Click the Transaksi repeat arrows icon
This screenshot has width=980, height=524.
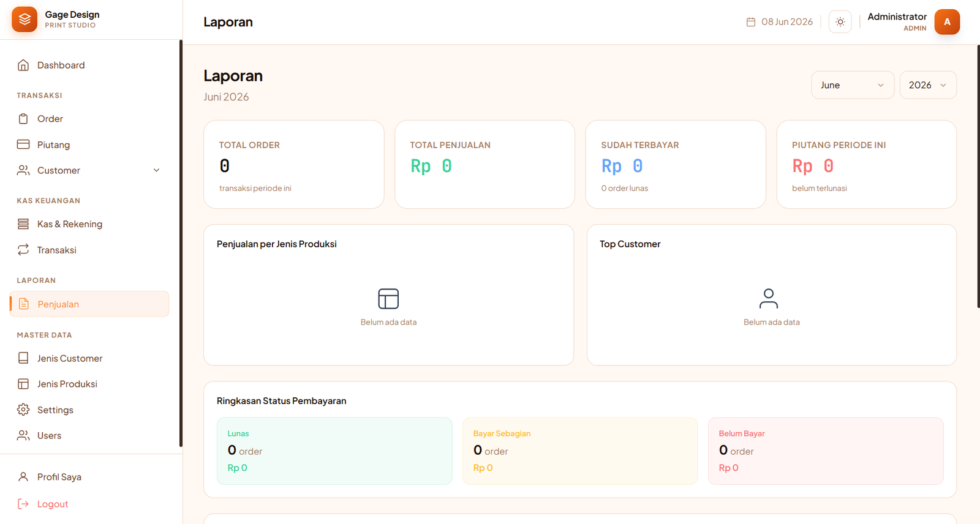point(23,250)
